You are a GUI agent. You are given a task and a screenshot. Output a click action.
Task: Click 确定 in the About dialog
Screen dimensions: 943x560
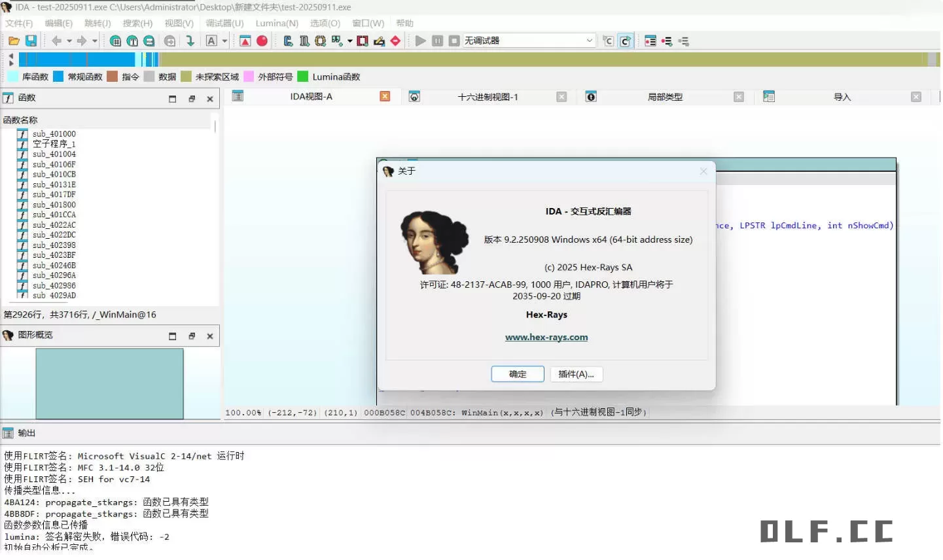point(517,374)
